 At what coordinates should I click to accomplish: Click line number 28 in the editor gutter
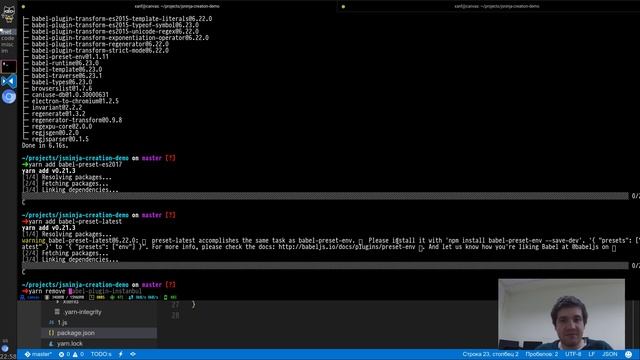pos(175,316)
